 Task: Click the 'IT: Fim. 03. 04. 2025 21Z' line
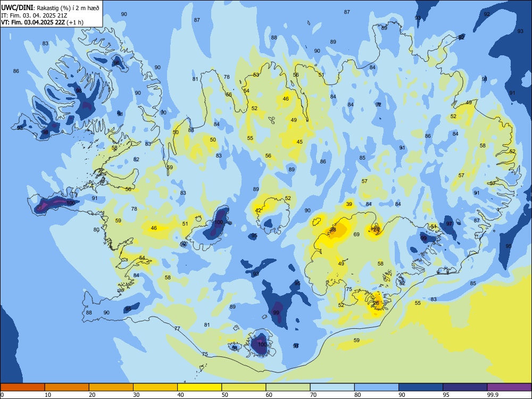[x=34, y=15]
